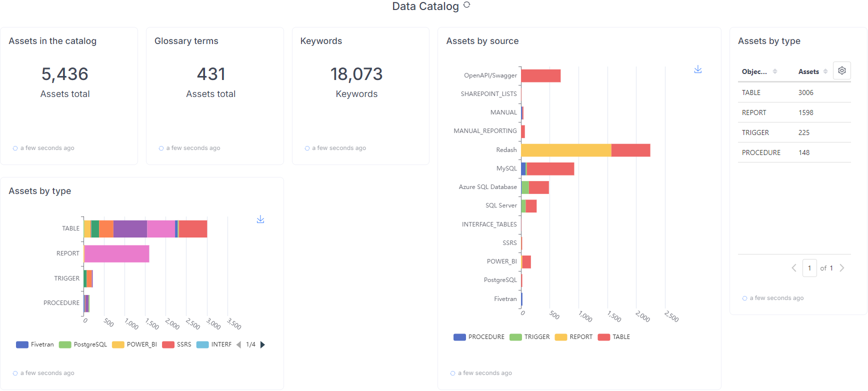The height and width of the screenshot is (391, 868).
Task: Click the Redash yellow REPORT bar
Action: [566, 150]
